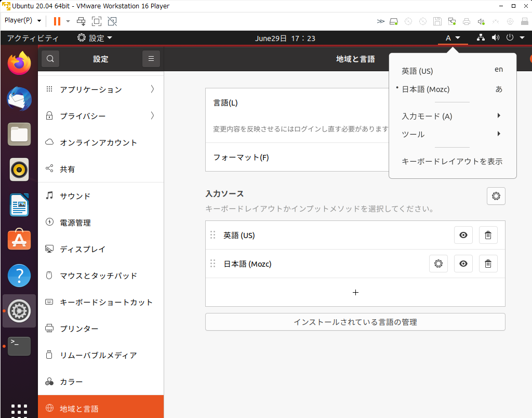532x418 pixels.
Task: Open オンラインアカウント settings
Action: (101, 142)
